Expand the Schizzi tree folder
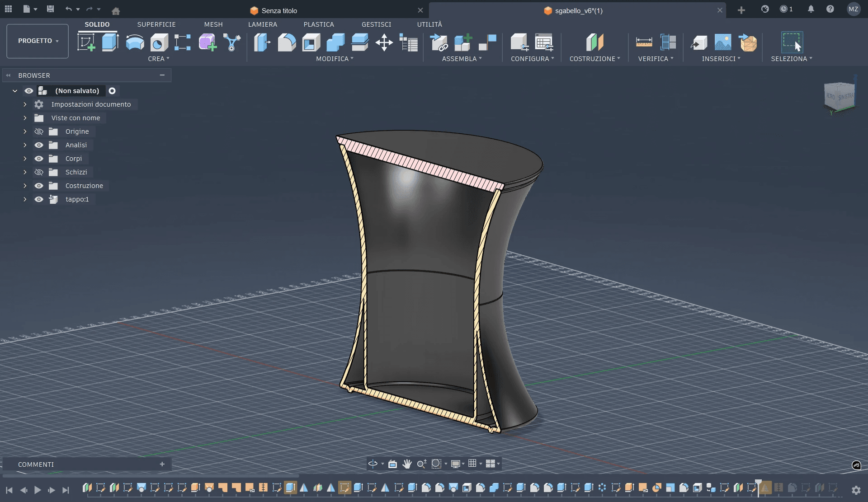The image size is (868, 502). click(25, 172)
